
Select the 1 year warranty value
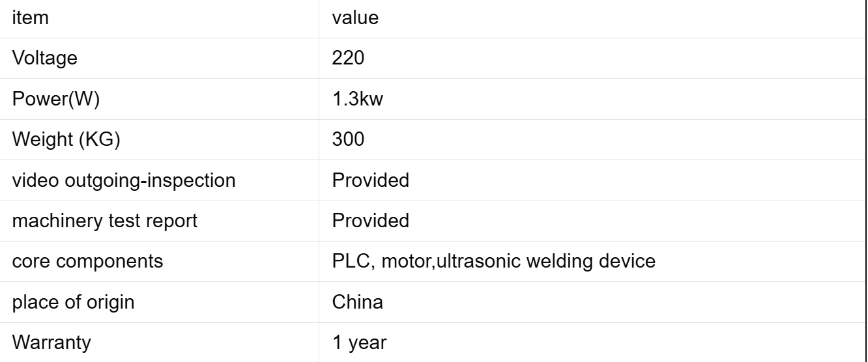point(358,342)
